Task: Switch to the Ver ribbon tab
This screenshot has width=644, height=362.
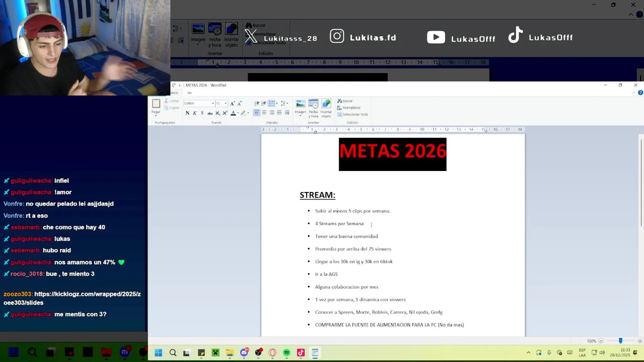Action: [190, 93]
